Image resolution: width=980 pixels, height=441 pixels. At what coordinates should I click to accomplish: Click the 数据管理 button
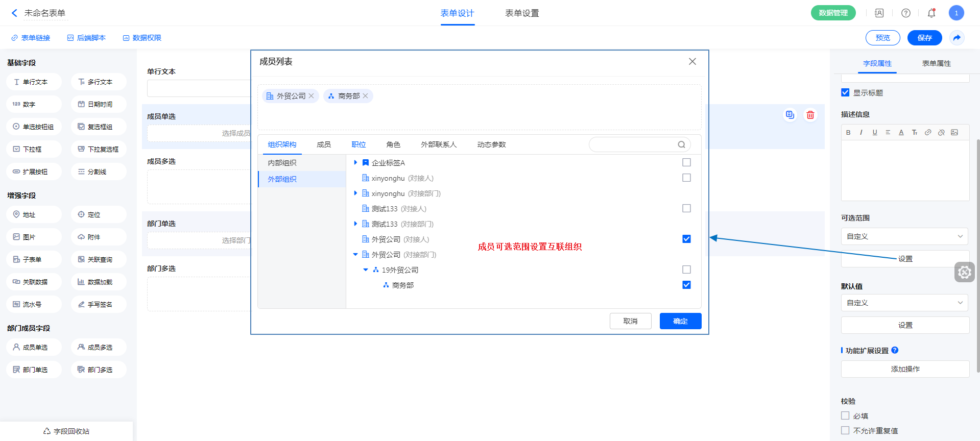tap(833, 13)
